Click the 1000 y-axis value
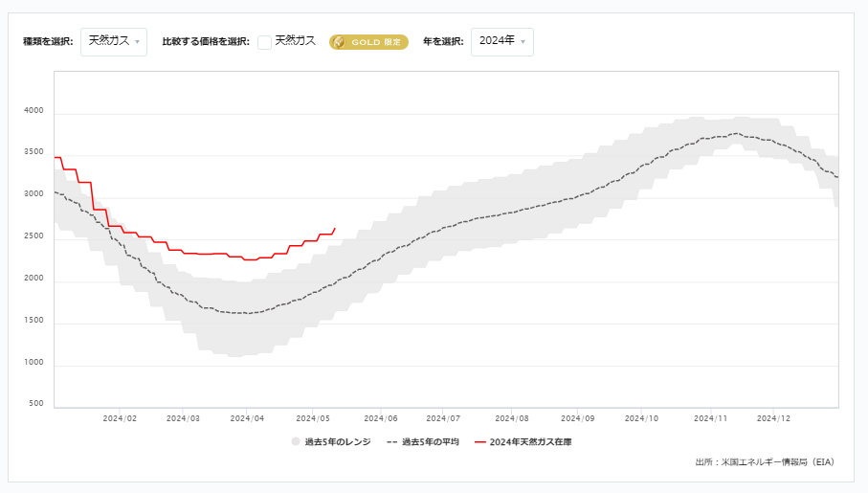The image size is (868, 493). pyautogui.click(x=33, y=362)
